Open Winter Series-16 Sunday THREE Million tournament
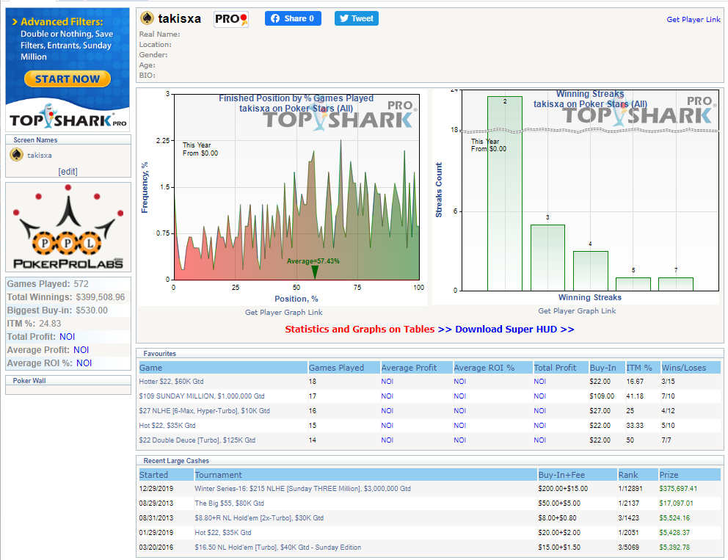Screen dimensions: 728x560 pos(302,489)
